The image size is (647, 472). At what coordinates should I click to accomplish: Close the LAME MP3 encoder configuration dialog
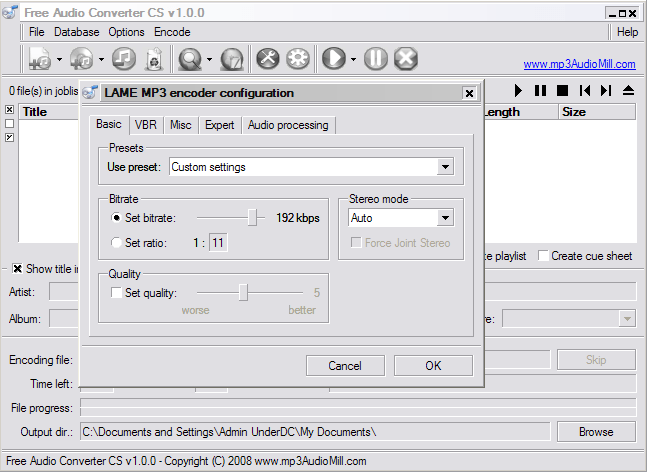pyautogui.click(x=469, y=93)
